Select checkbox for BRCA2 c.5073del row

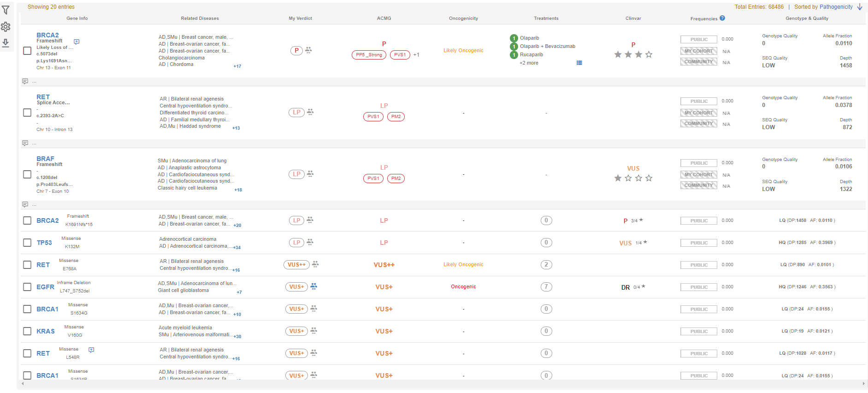click(27, 51)
